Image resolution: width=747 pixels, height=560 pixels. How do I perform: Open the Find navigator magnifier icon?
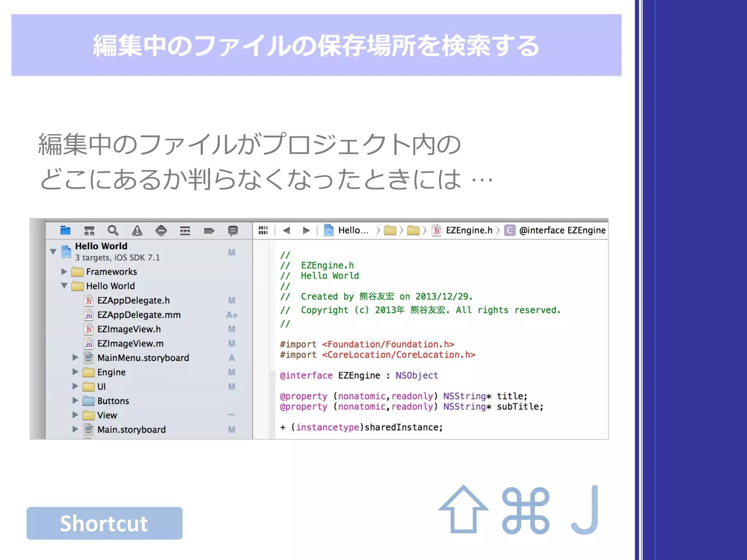[113, 230]
